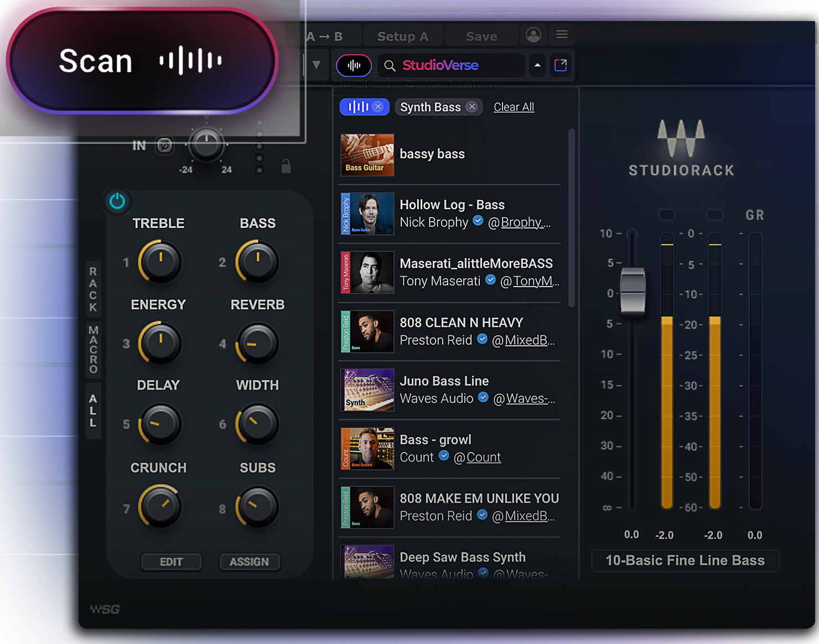Image resolution: width=819 pixels, height=644 pixels.
Task: Open StudioVerse in pop-out window icon
Action: [x=561, y=65]
